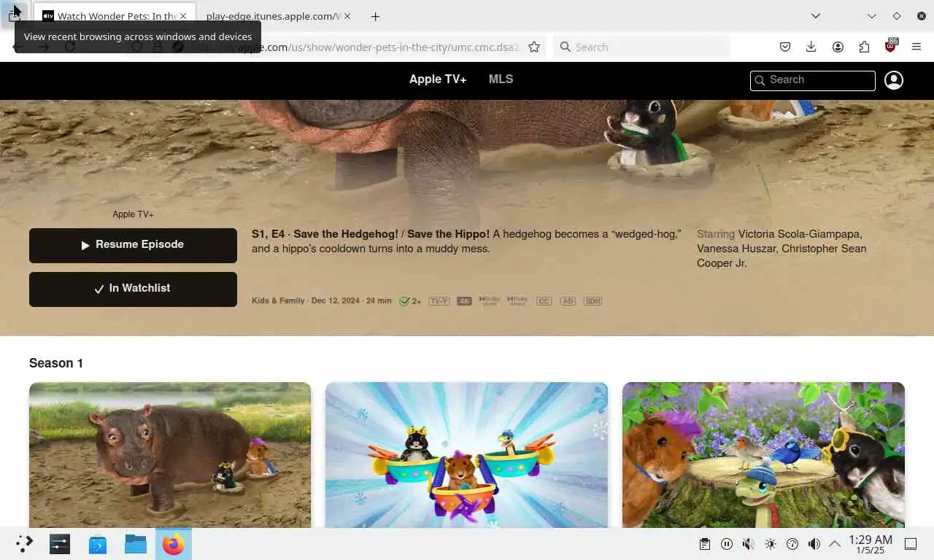Open the Dolphin file manager icon
The height and width of the screenshot is (560, 934).
136,544
